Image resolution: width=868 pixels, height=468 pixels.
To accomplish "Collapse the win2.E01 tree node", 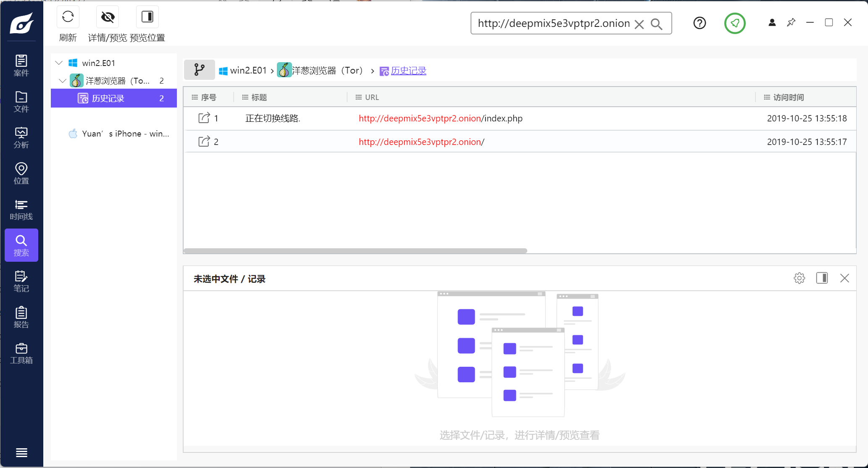I will click(x=59, y=63).
